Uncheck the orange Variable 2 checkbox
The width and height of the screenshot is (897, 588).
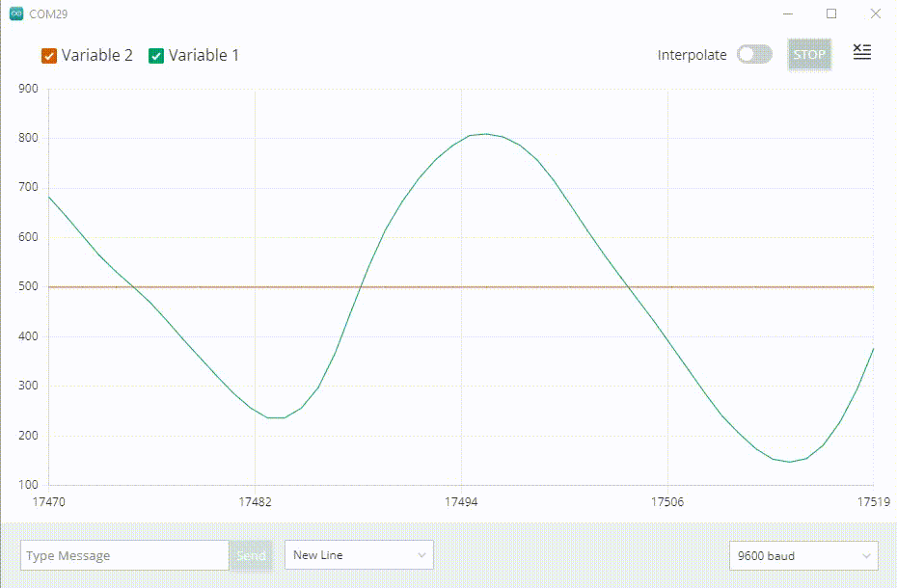tap(49, 56)
